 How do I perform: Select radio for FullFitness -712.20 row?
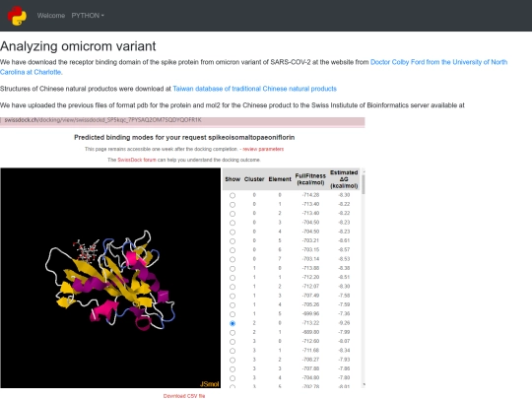[x=233, y=278]
